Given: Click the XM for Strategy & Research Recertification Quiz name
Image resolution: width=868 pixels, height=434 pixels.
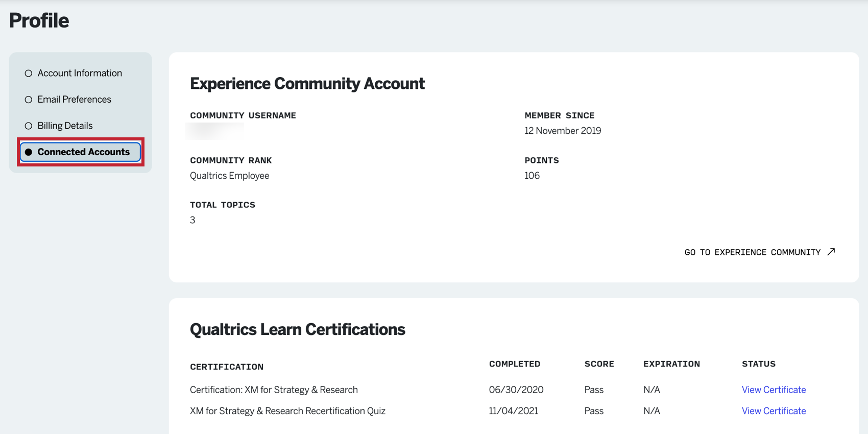Looking at the screenshot, I should (287, 411).
